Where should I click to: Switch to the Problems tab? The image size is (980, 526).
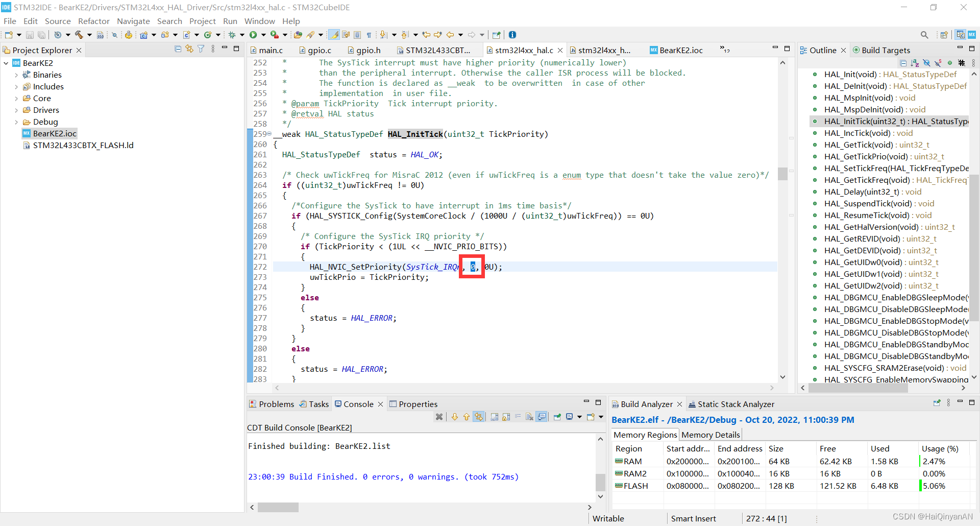(272, 404)
